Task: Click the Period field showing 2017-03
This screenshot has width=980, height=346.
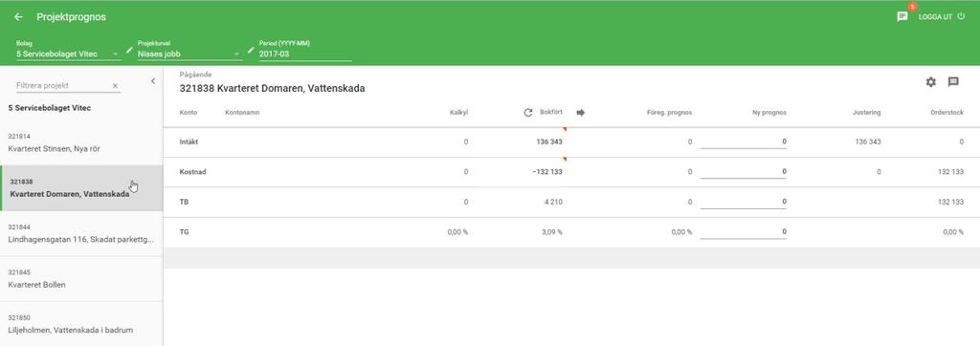Action: coord(305,54)
